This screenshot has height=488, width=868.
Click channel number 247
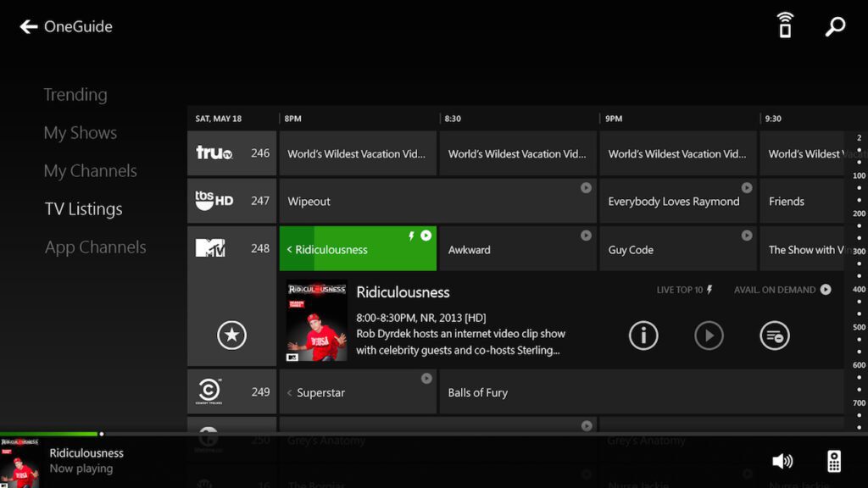[x=260, y=201]
